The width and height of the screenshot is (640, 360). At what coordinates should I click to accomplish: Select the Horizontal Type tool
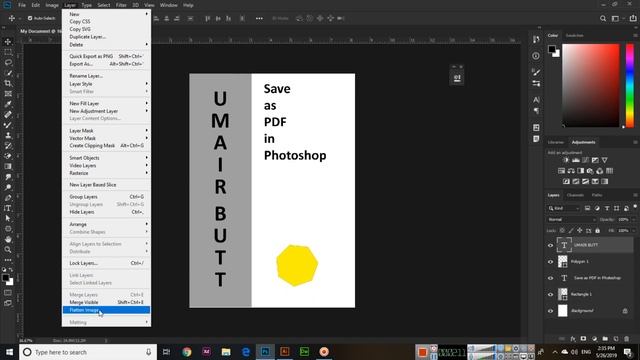point(8,208)
